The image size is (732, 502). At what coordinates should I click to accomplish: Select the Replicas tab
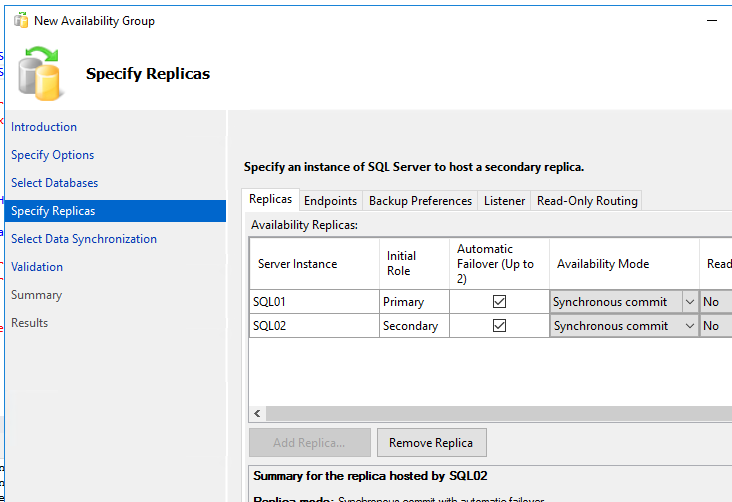(x=270, y=199)
